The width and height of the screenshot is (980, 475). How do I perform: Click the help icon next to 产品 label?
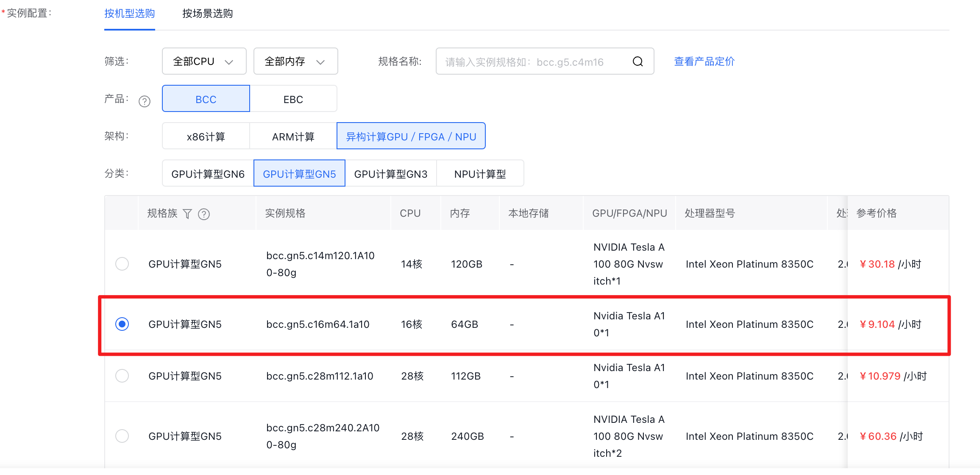tap(145, 101)
